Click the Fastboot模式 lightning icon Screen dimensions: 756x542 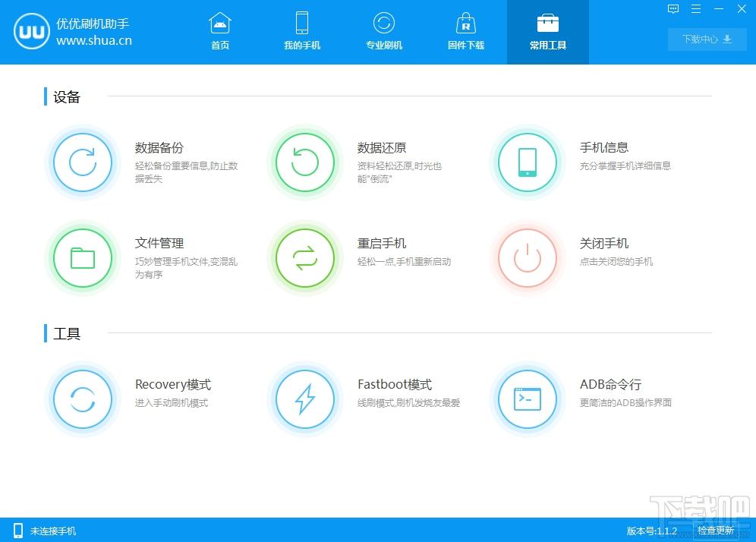pyautogui.click(x=305, y=399)
